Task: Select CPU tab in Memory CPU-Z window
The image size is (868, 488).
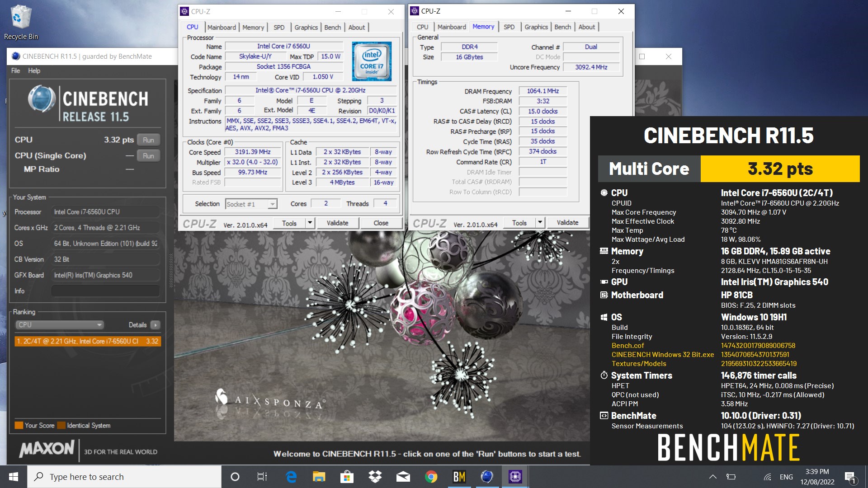Action: pyautogui.click(x=423, y=27)
